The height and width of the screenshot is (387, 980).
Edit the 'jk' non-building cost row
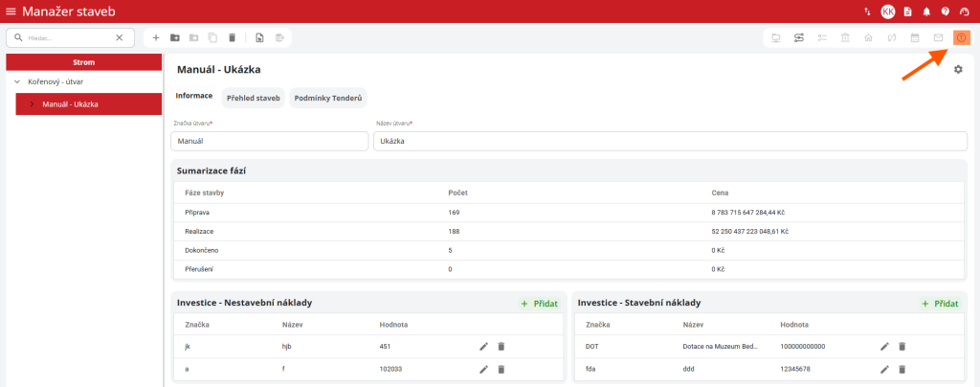(483, 346)
